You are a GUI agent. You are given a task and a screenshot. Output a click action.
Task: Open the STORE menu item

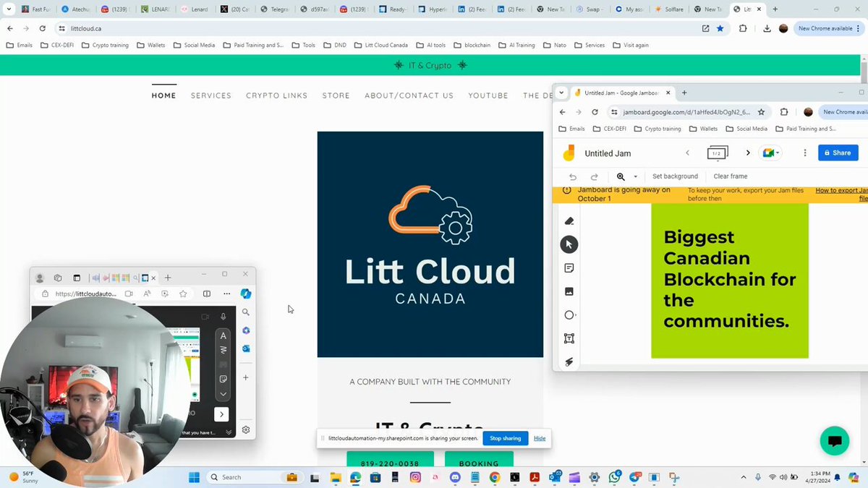[336, 95]
